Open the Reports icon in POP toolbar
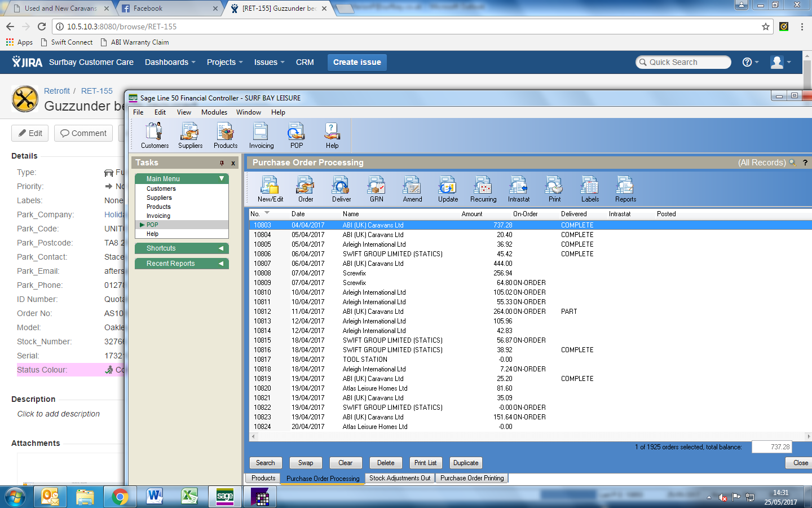 (625, 189)
